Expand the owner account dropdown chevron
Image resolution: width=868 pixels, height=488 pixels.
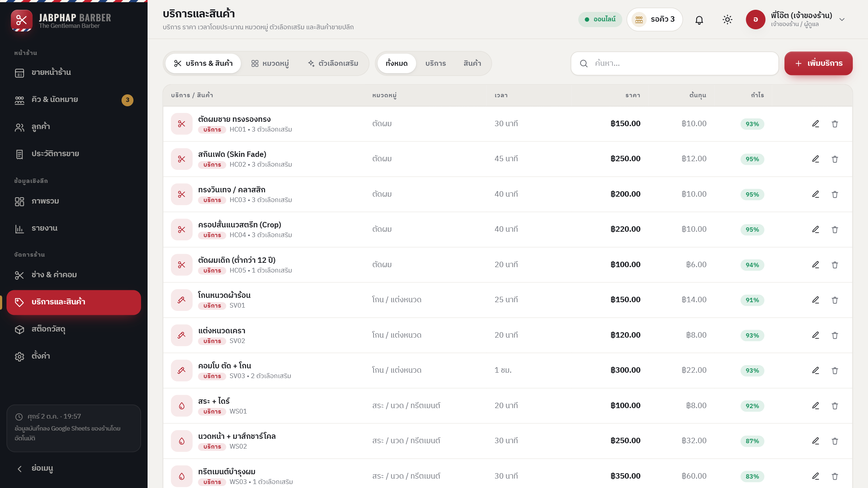[842, 20]
